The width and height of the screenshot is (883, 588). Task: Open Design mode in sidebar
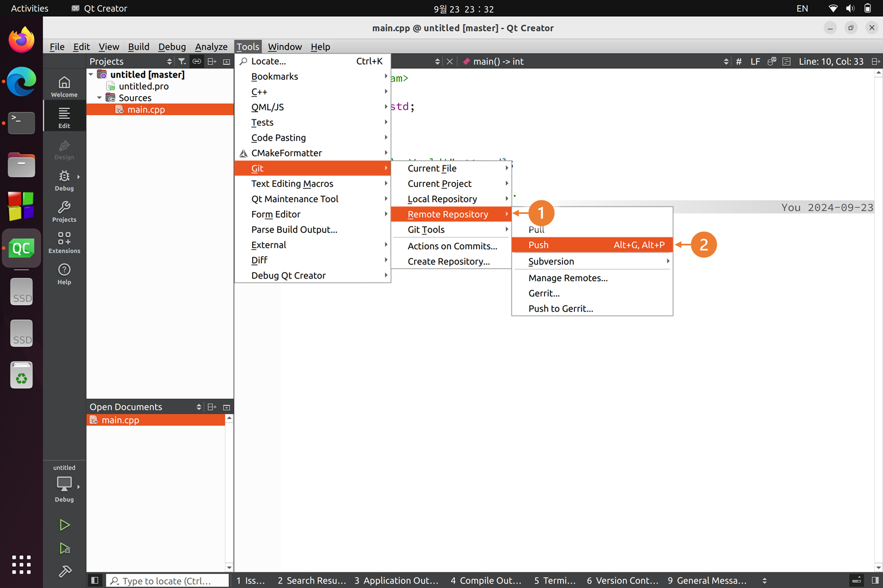64,149
